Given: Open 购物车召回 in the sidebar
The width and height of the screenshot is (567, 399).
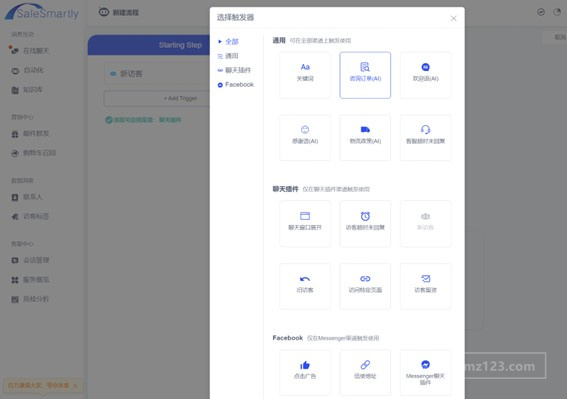Looking at the screenshot, I should (x=34, y=153).
